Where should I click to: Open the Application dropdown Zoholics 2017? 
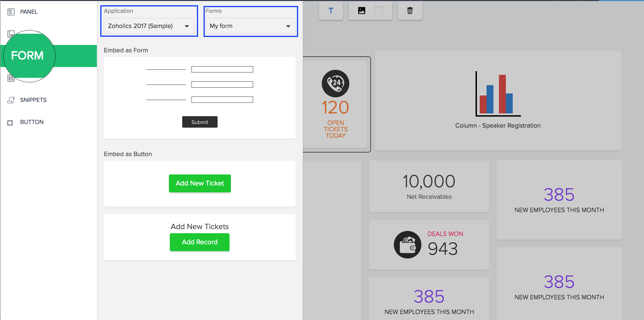coord(149,26)
